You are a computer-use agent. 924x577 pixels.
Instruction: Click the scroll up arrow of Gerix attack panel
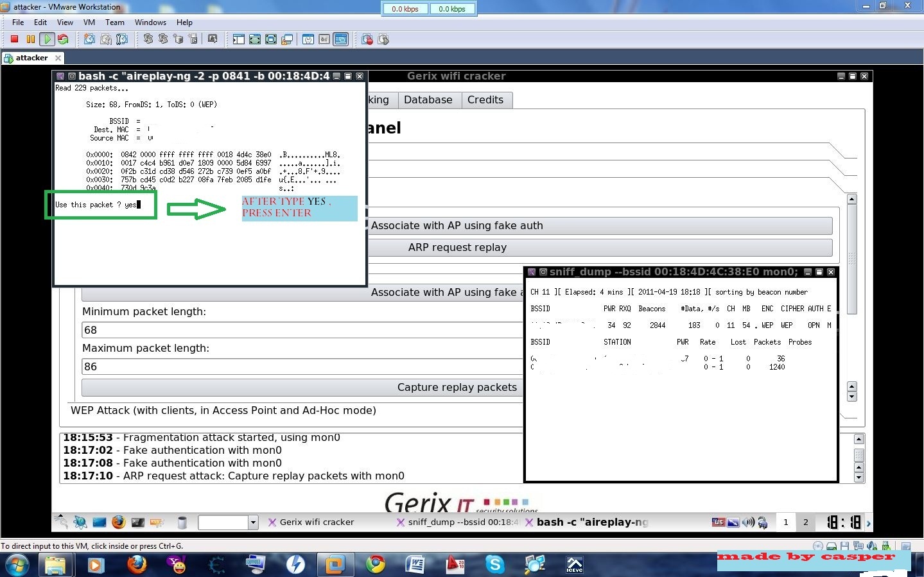pyautogui.click(x=852, y=199)
